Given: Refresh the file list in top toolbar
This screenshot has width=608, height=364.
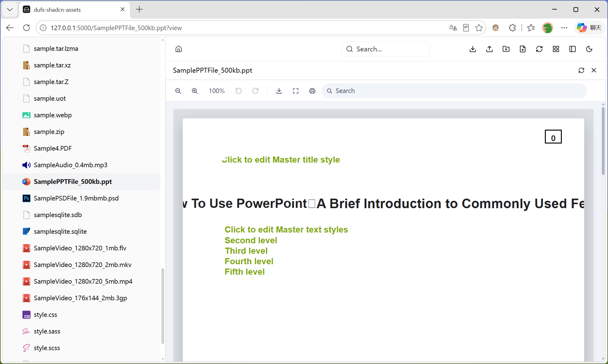Looking at the screenshot, I should (x=539, y=49).
